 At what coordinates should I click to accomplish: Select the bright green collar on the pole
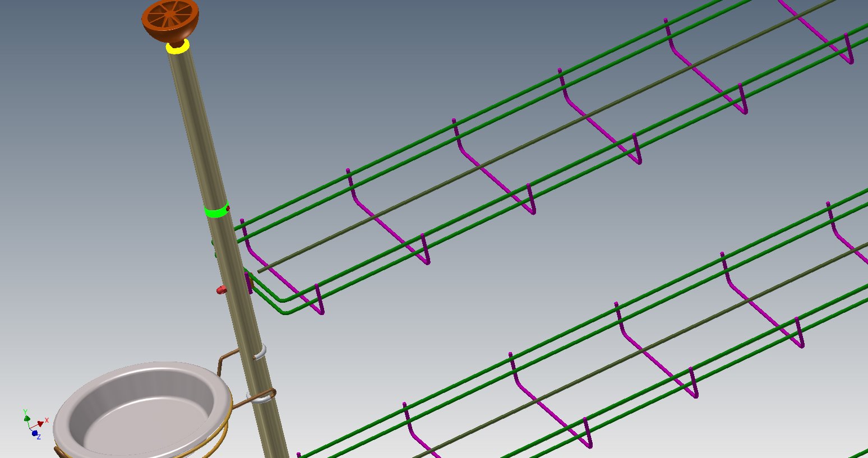(x=216, y=211)
